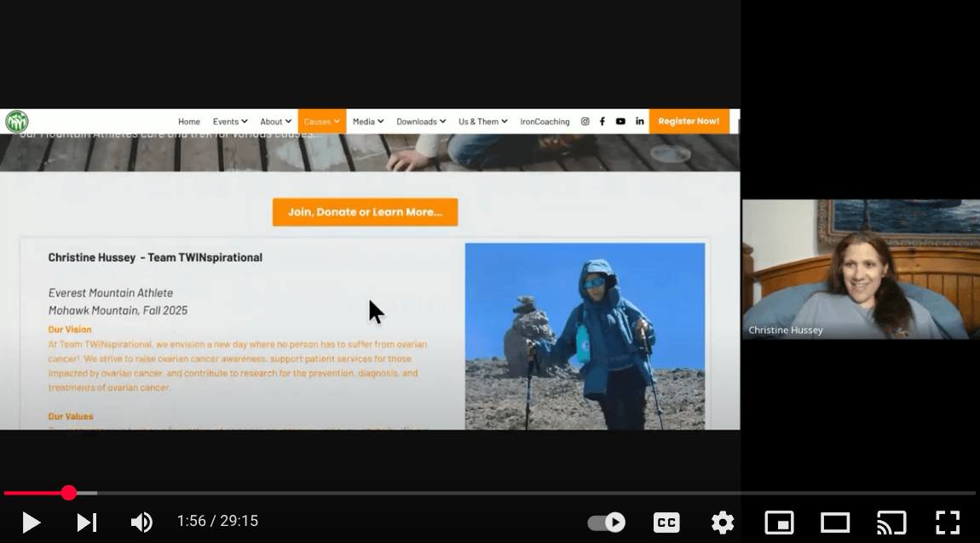Switch to theater mode
The width and height of the screenshot is (980, 543).
(x=835, y=522)
